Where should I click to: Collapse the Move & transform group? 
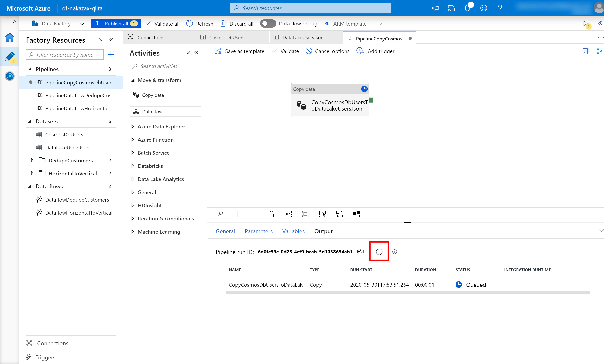(x=133, y=80)
